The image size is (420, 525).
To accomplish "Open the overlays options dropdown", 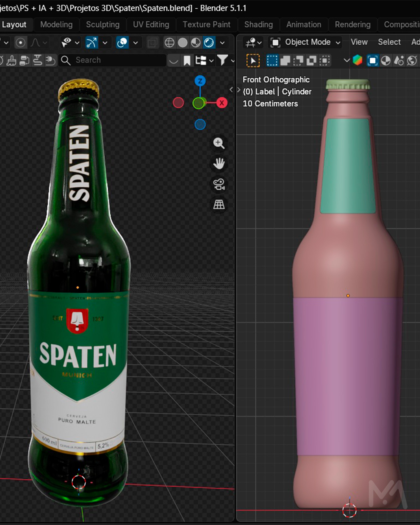I will click(x=135, y=43).
